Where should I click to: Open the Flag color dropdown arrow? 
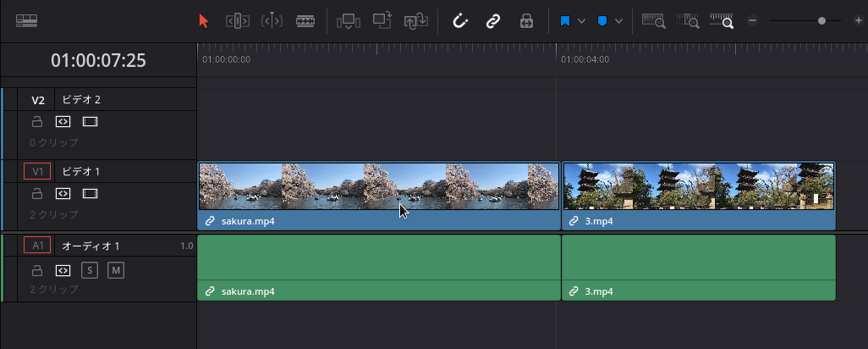point(581,21)
